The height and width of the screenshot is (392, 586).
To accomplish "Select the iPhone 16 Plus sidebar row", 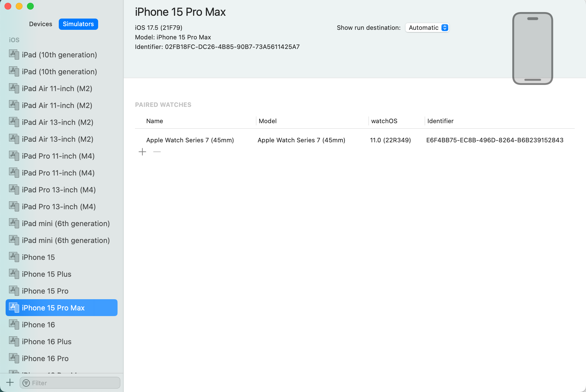I will pos(62,341).
